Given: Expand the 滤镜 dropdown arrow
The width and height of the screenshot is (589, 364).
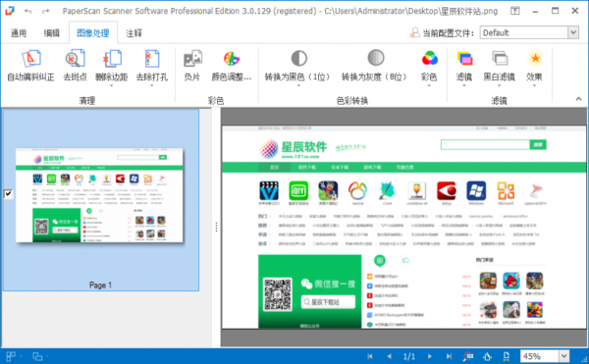Looking at the screenshot, I should [464, 85].
